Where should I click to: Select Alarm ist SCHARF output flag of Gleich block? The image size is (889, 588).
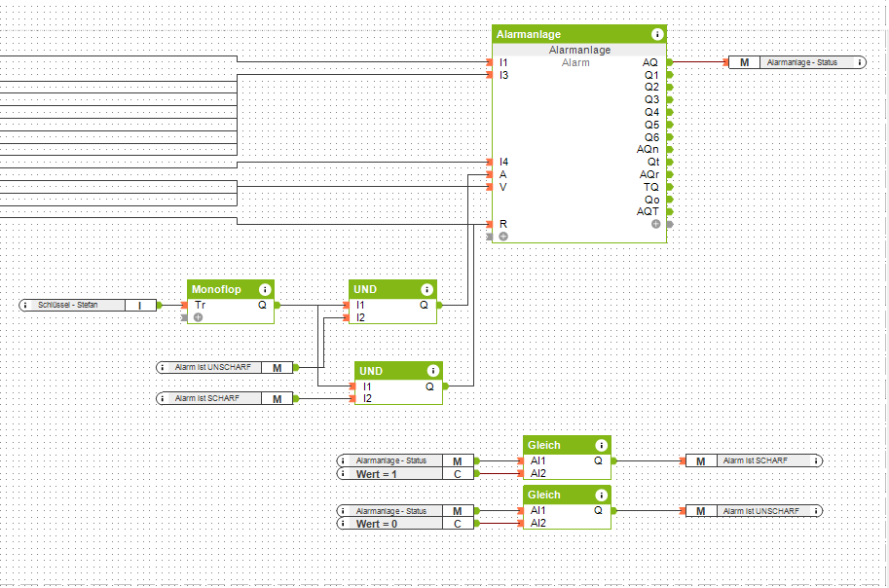pyautogui.click(x=754, y=461)
